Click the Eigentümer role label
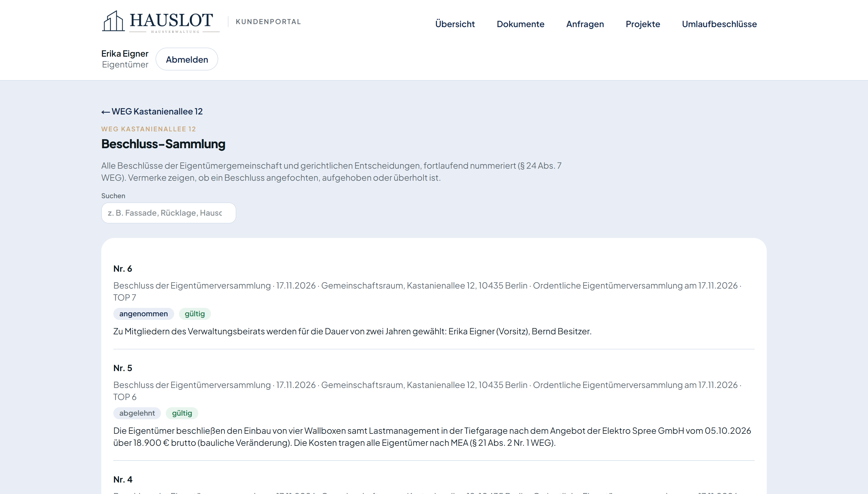The width and height of the screenshot is (868, 494). [x=125, y=64]
